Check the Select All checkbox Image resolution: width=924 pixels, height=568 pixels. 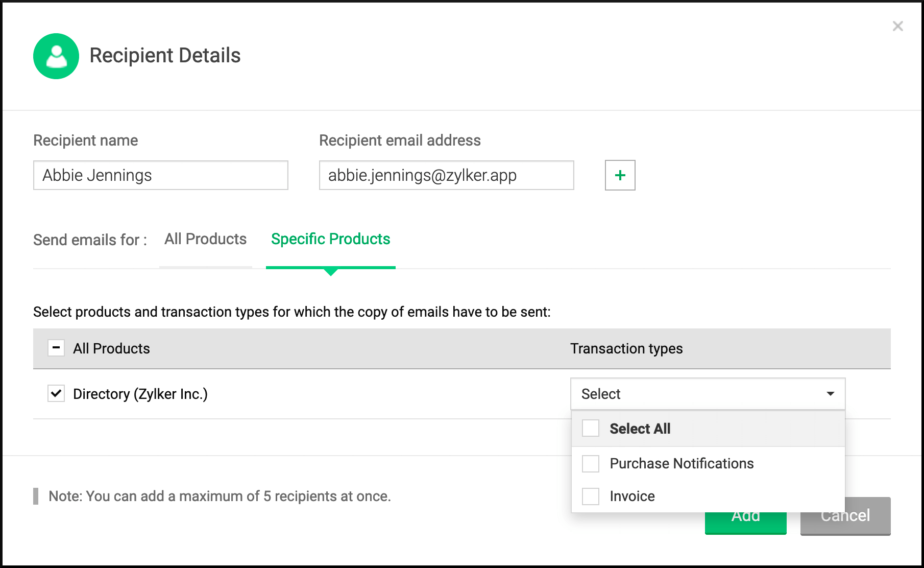591,428
